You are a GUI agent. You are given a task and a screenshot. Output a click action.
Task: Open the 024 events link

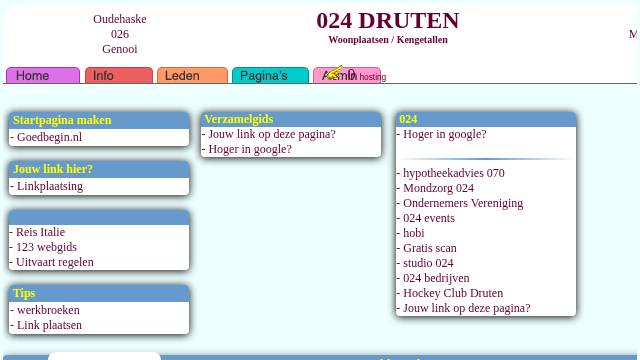[429, 218]
